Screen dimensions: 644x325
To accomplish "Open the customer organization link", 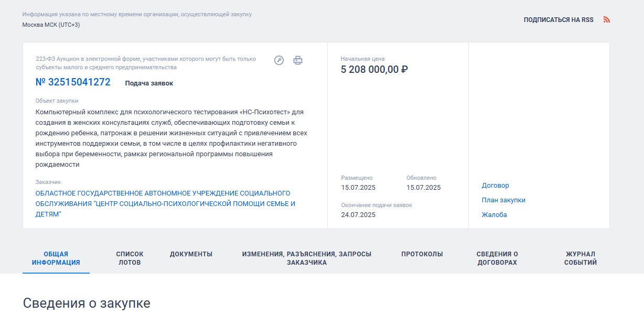I will (165, 204).
